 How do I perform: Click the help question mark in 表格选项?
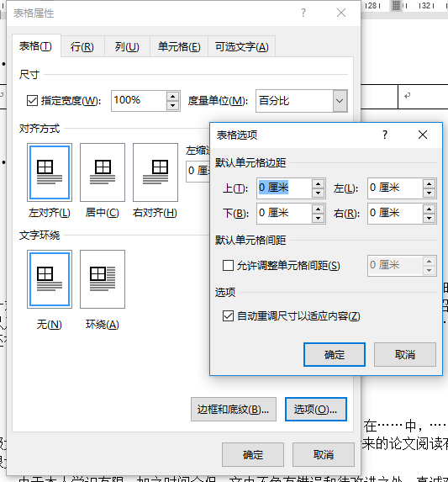(385, 135)
